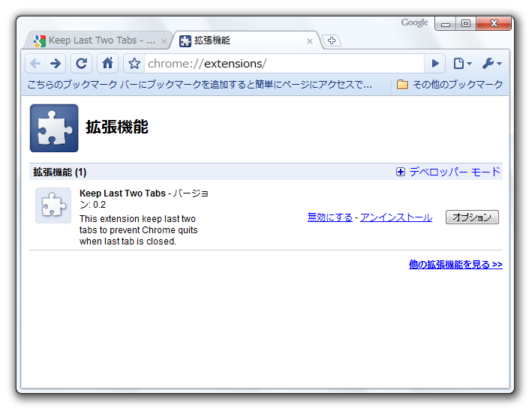This screenshot has width=532, height=411.
Task: Close the 拡張機能 tab
Action: 309,41
